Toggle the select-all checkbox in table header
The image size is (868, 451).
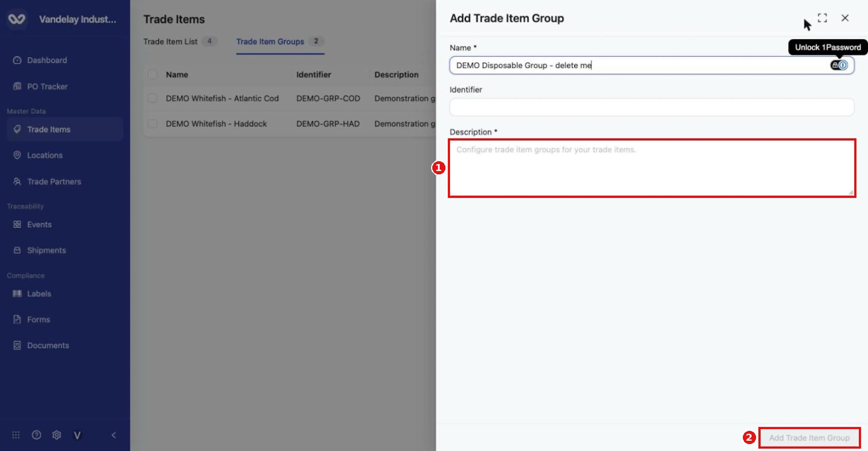(152, 74)
